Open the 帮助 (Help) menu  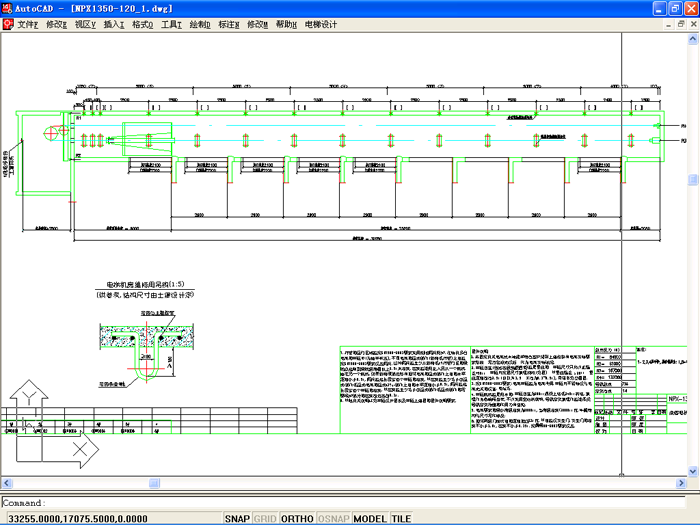tap(286, 23)
